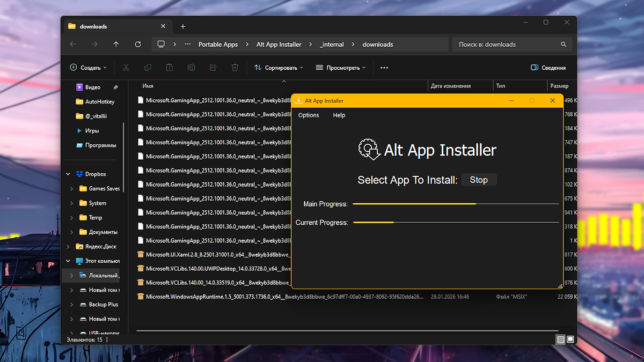Viewport: 644px width, 362px height.
Task: Open the Options menu in Alt App Installer
Action: click(309, 115)
